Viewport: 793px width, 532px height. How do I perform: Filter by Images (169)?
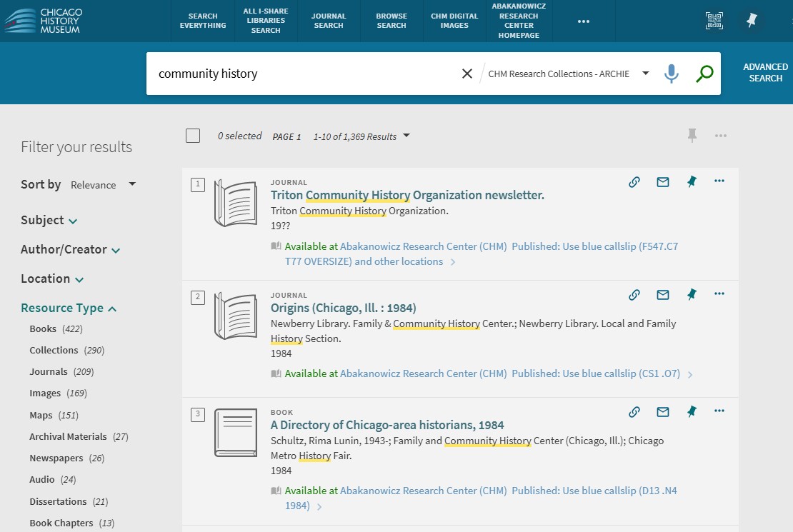click(x=58, y=393)
